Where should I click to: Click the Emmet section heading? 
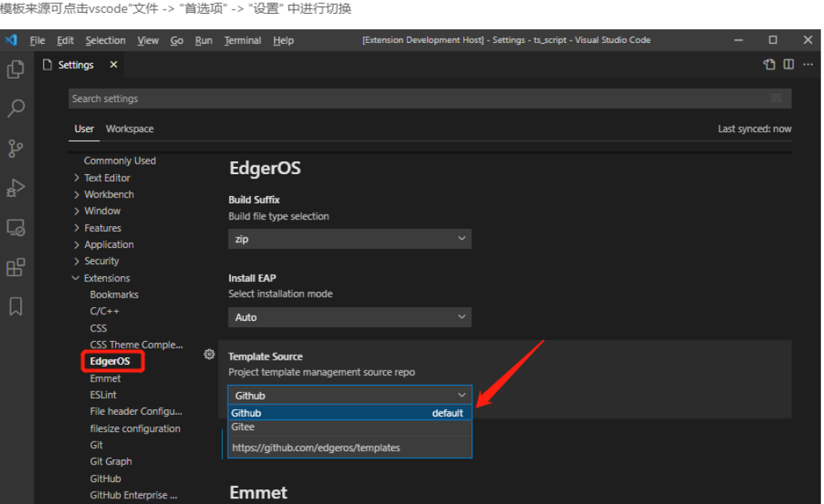pos(258,493)
